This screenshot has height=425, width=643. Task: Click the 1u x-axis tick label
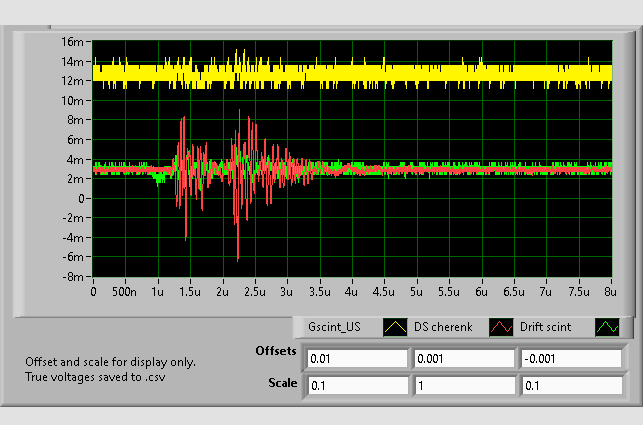pyautogui.click(x=157, y=292)
